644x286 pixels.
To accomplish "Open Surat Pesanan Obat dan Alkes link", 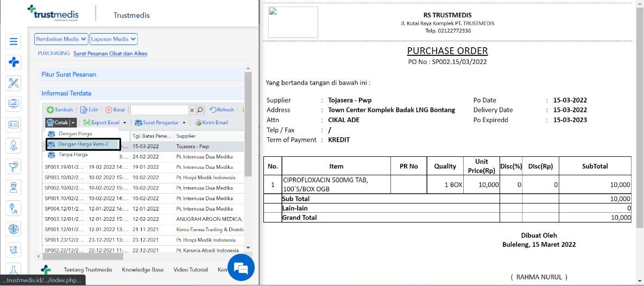I will [110, 53].
